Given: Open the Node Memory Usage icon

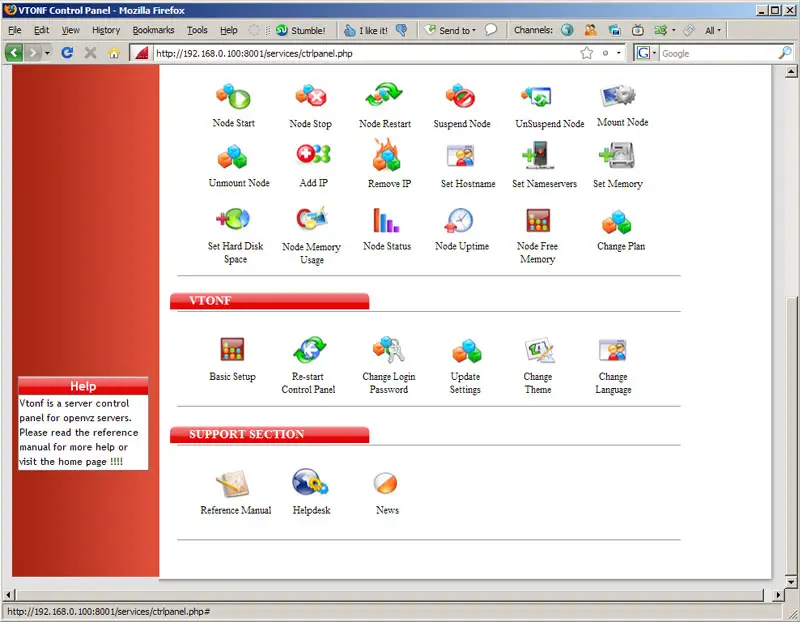Looking at the screenshot, I should tap(312, 218).
